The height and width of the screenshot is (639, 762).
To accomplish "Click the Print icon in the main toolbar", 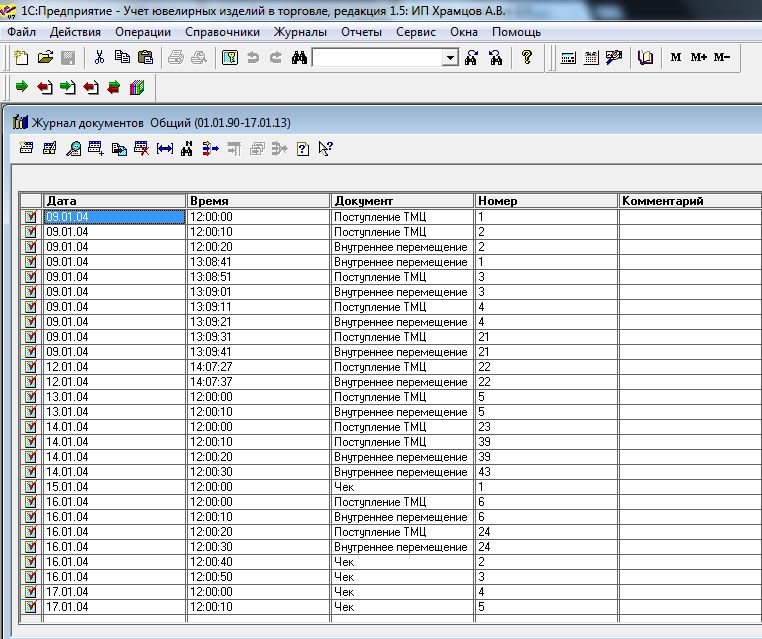I will click(x=175, y=58).
